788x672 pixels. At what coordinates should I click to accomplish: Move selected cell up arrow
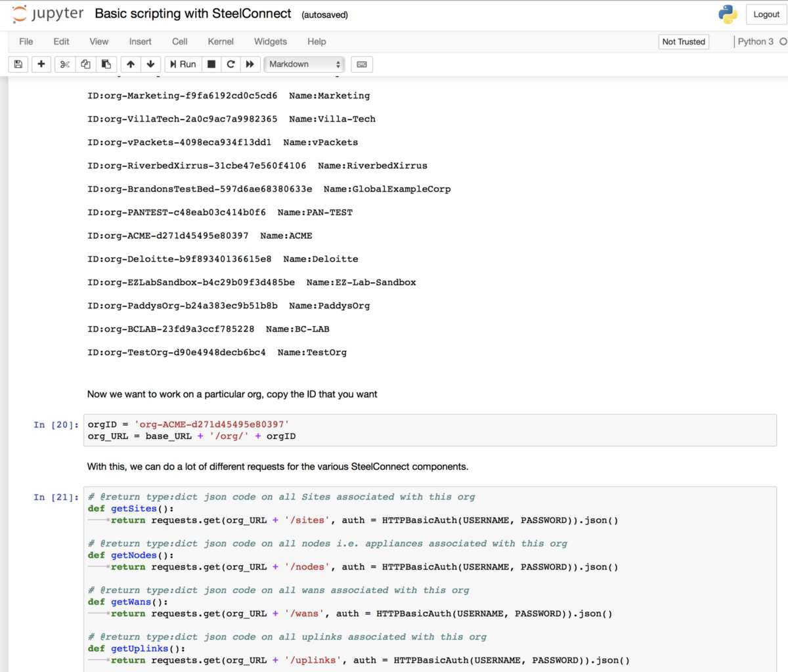tap(131, 64)
